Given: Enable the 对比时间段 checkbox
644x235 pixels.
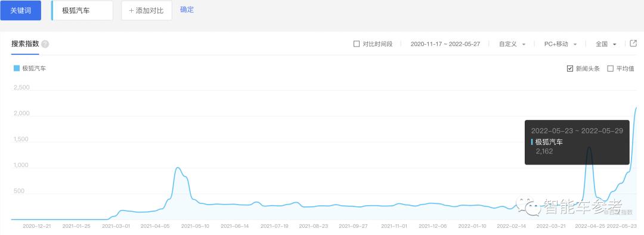Looking at the screenshot, I should click(x=357, y=44).
